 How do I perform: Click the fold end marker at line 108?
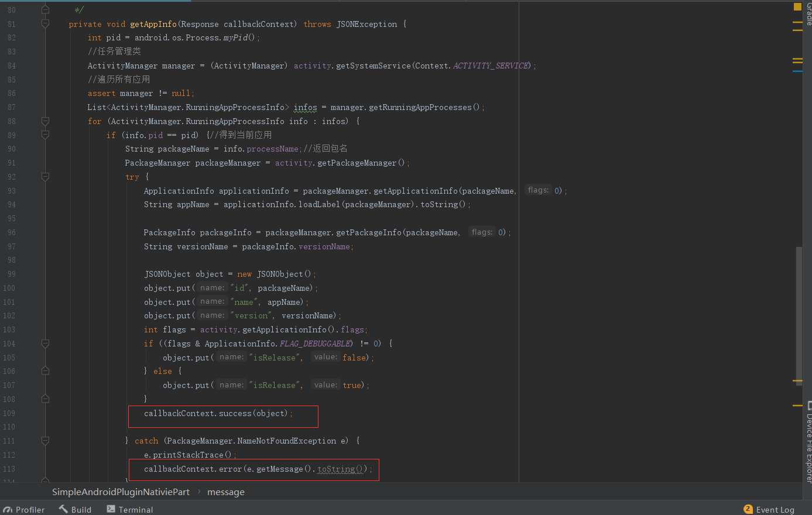pyautogui.click(x=45, y=399)
